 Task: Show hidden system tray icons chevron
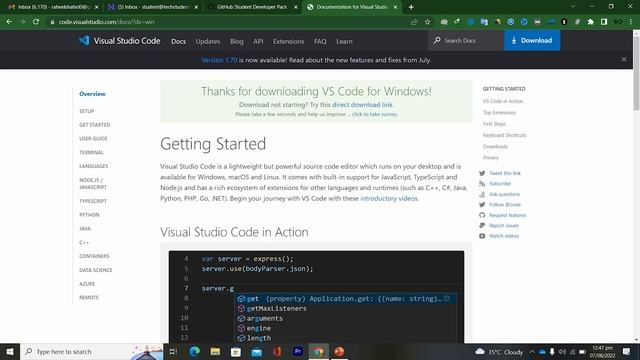click(532, 351)
